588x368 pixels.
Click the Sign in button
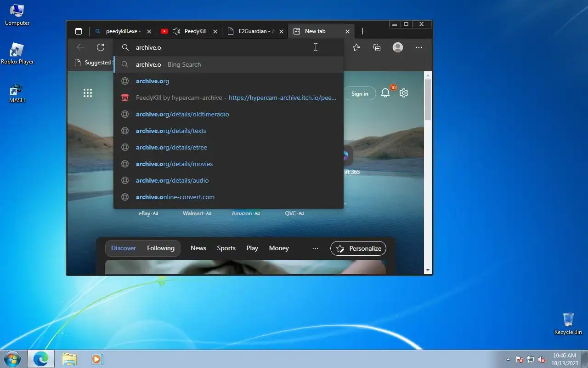point(360,93)
